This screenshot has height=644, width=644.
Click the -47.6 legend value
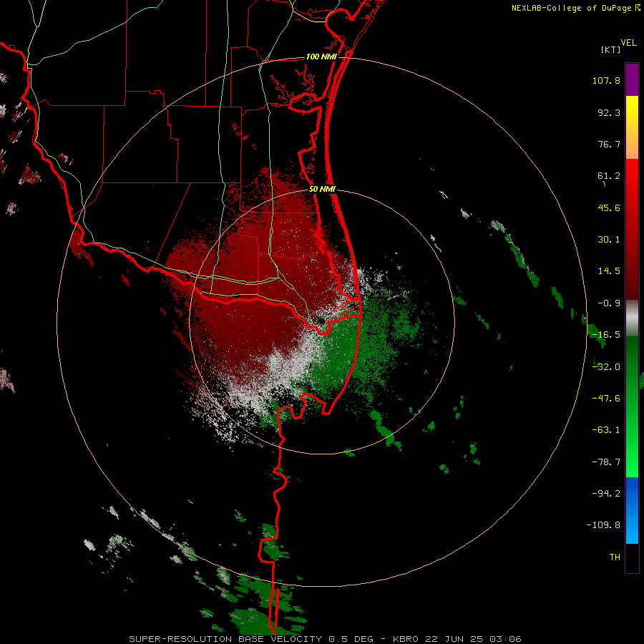coord(606,399)
